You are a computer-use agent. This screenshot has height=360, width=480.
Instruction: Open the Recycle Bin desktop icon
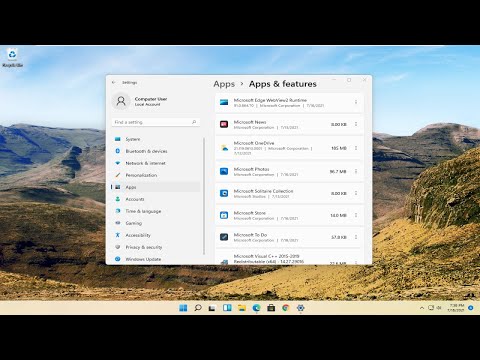click(12, 58)
